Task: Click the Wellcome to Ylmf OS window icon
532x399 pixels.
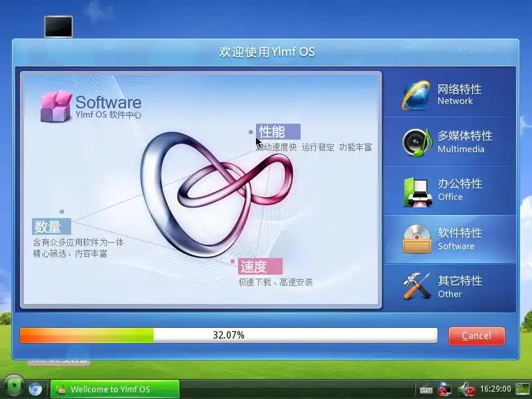Action: click(x=61, y=389)
